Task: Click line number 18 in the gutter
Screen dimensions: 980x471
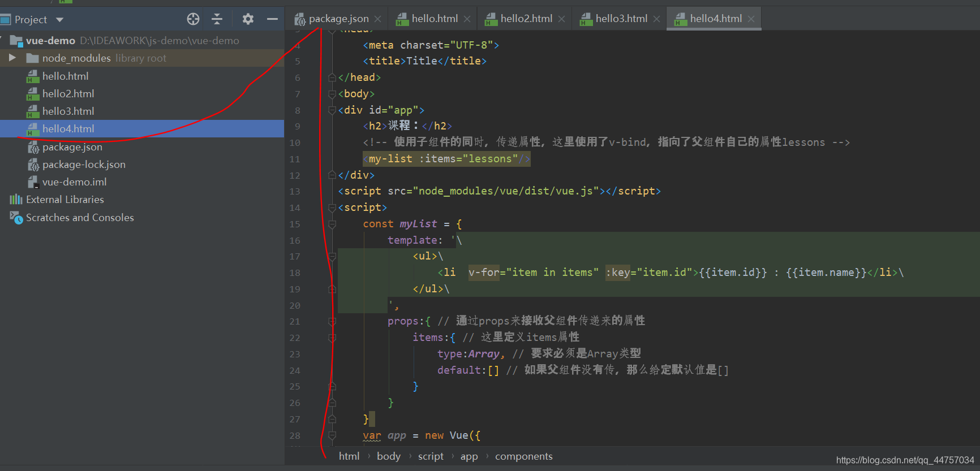Action: [295, 273]
